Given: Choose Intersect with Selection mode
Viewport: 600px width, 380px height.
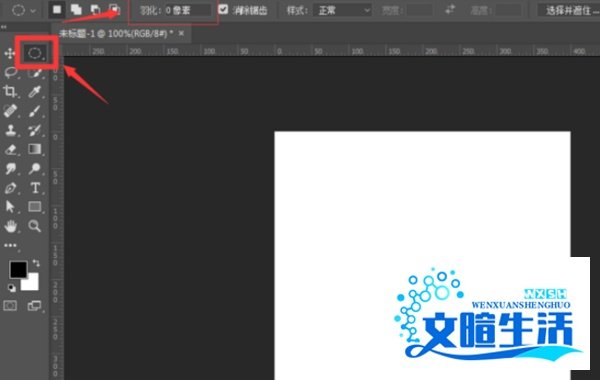Looking at the screenshot, I should tap(114, 10).
